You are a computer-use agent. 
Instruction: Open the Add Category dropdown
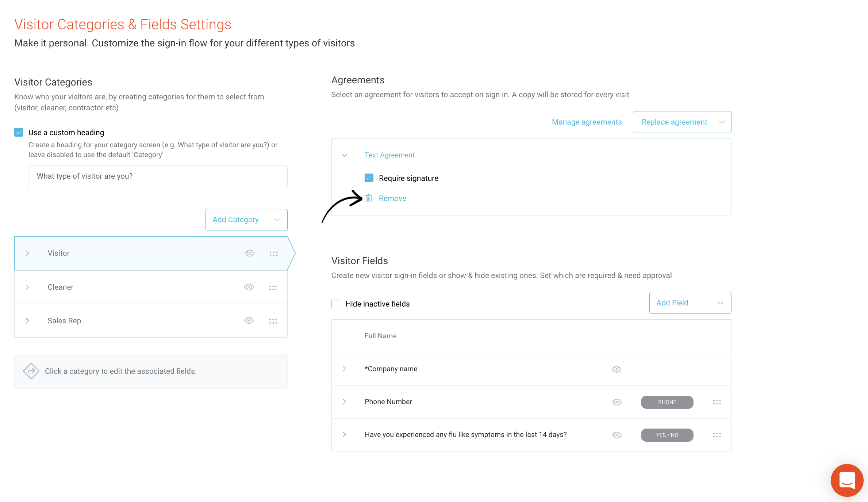(246, 220)
